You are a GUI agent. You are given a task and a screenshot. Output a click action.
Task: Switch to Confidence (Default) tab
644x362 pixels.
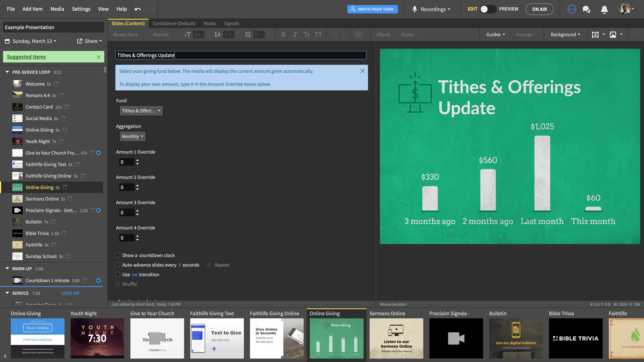[174, 24]
